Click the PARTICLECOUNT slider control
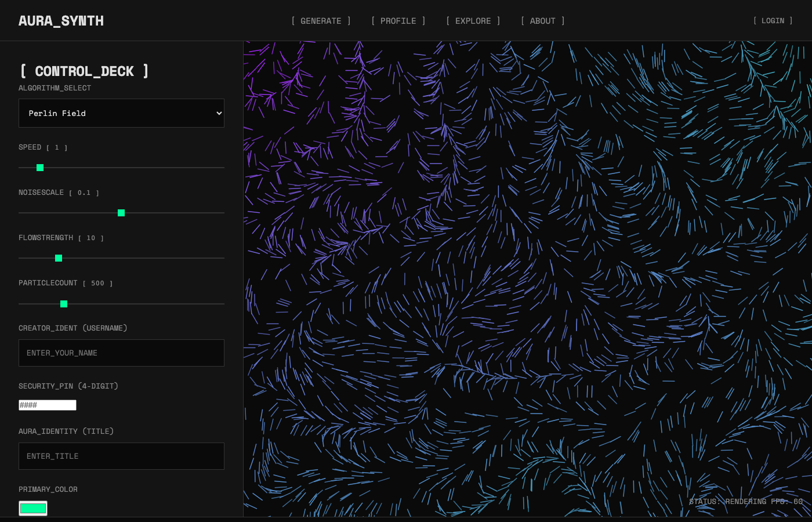Image resolution: width=812 pixels, height=522 pixels. [63, 303]
